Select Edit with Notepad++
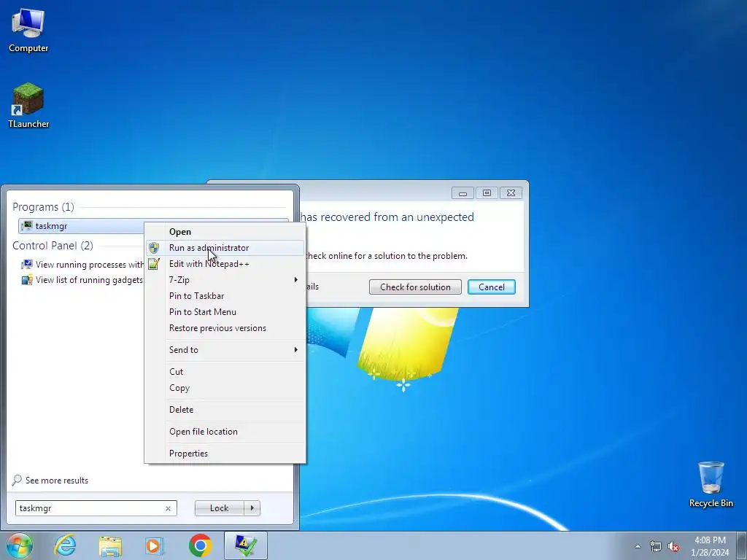The height and width of the screenshot is (560, 747). pyautogui.click(x=225, y=264)
